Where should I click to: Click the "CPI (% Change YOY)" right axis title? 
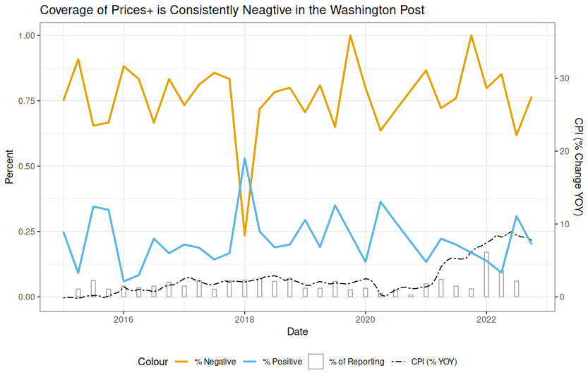pos(578,166)
